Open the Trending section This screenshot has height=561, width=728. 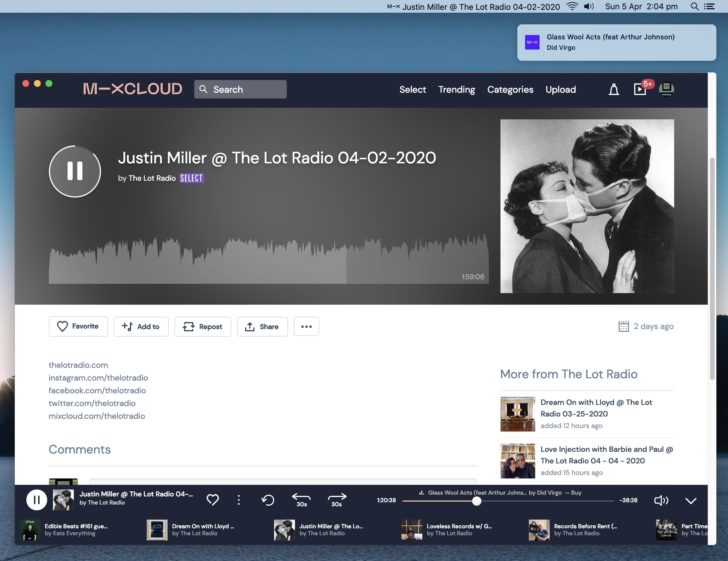click(x=457, y=89)
